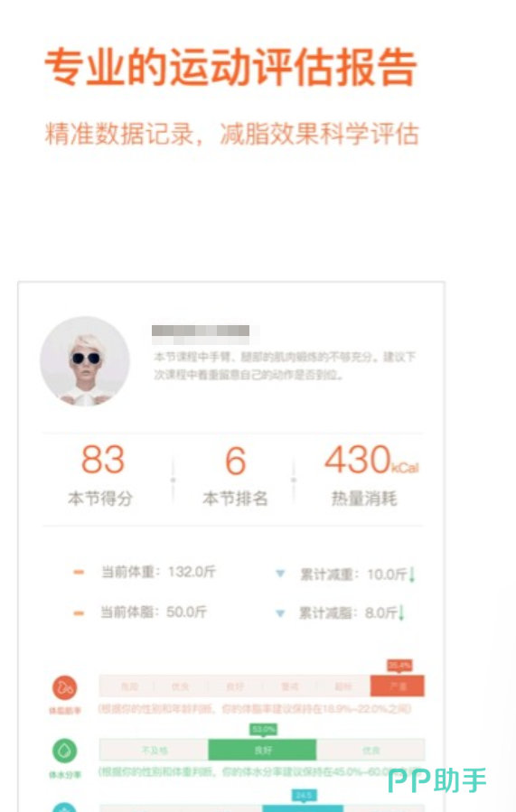Expand the 累计减重 blue triangle

(280, 574)
